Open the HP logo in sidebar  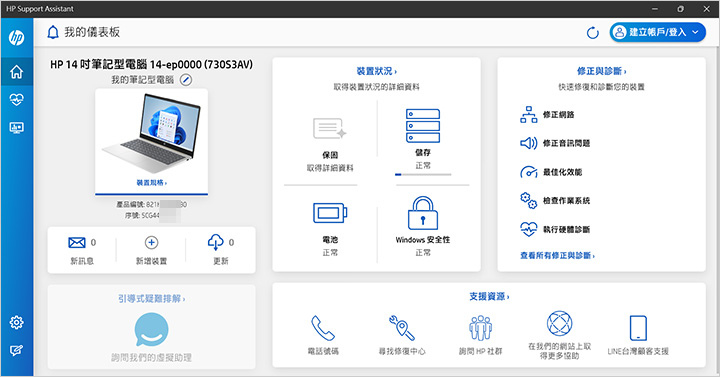17,38
